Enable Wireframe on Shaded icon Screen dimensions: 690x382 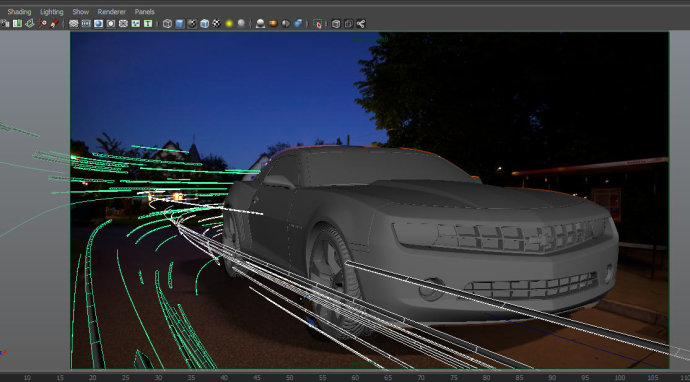[204, 23]
